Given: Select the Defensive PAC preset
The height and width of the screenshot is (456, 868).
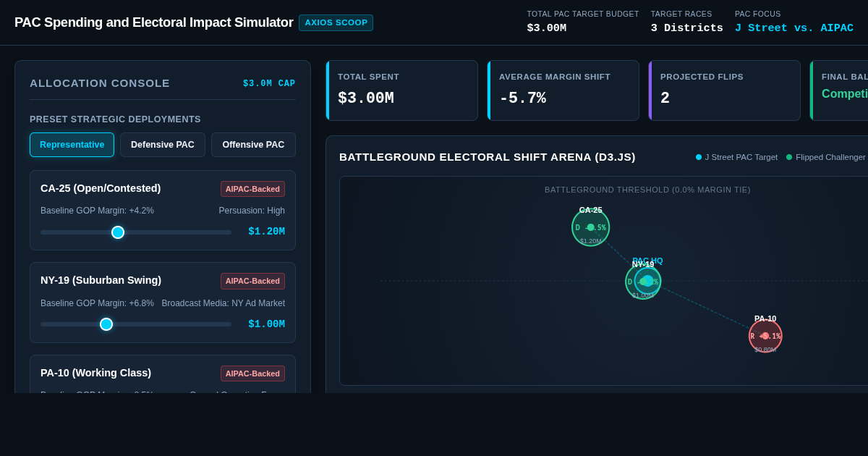Looking at the screenshot, I should (x=163, y=145).
